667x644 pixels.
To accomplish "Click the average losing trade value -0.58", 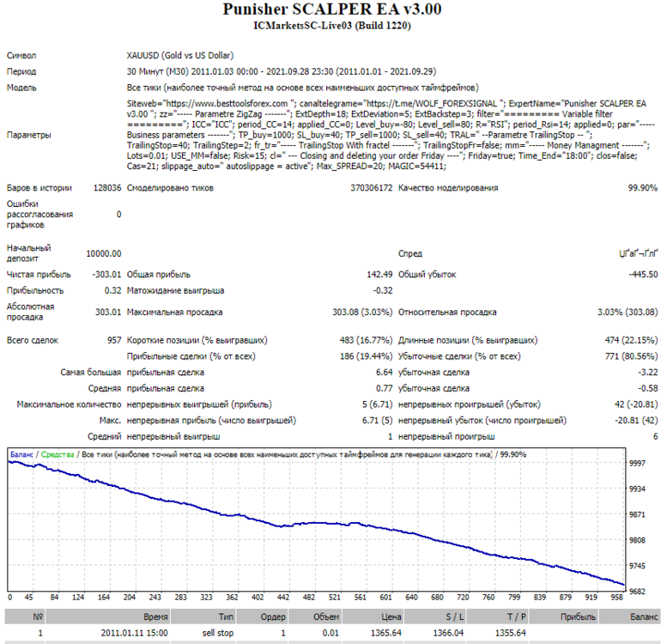I will pyautogui.click(x=648, y=388).
